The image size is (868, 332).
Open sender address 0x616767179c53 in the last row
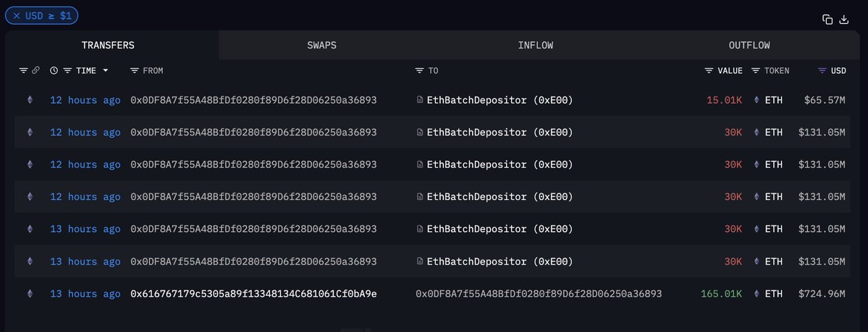(x=253, y=294)
